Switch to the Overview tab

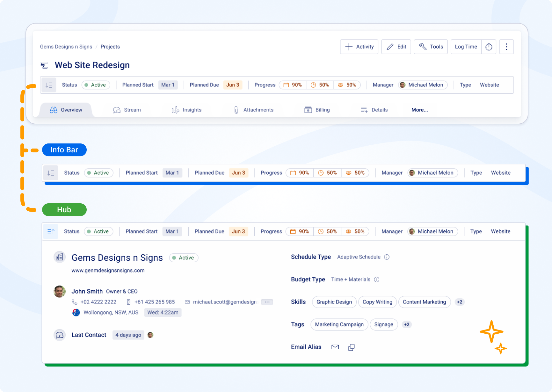(x=66, y=110)
